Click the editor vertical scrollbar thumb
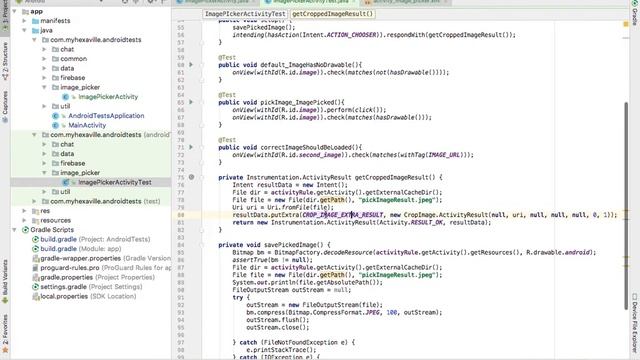The image size is (640, 360). pos(626,205)
